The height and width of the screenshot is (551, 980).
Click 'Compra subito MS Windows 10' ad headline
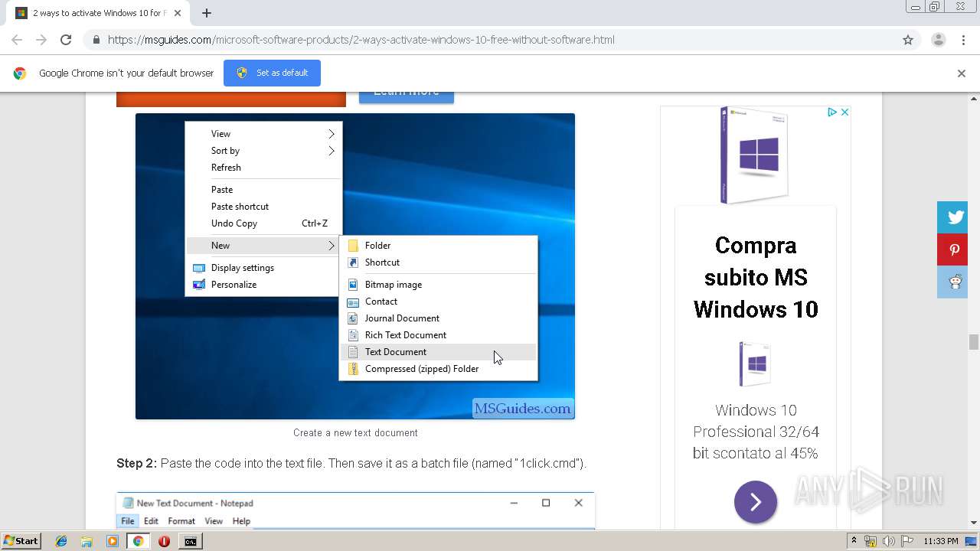click(756, 277)
